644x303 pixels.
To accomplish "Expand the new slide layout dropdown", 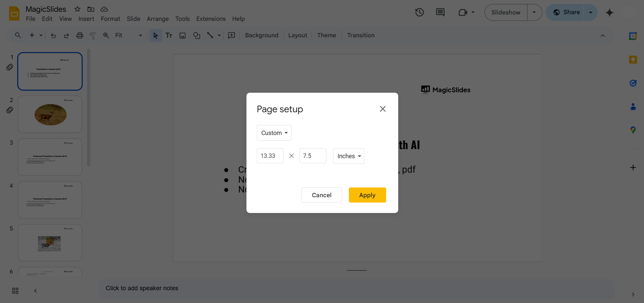I will (x=41, y=35).
